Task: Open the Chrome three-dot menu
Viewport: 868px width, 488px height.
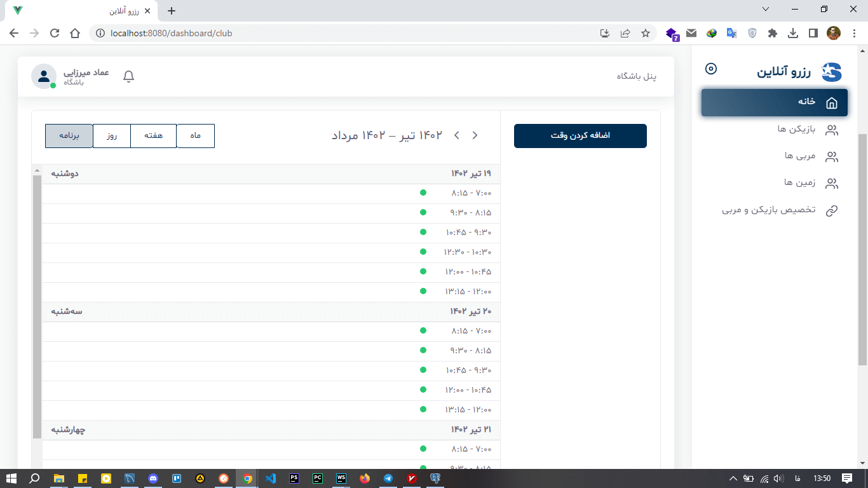Action: tap(854, 33)
